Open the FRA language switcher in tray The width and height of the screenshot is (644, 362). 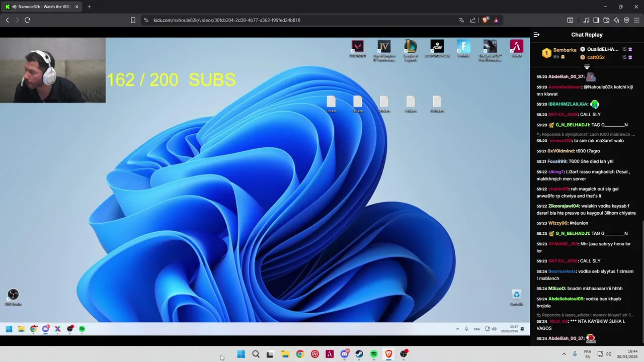(x=588, y=354)
